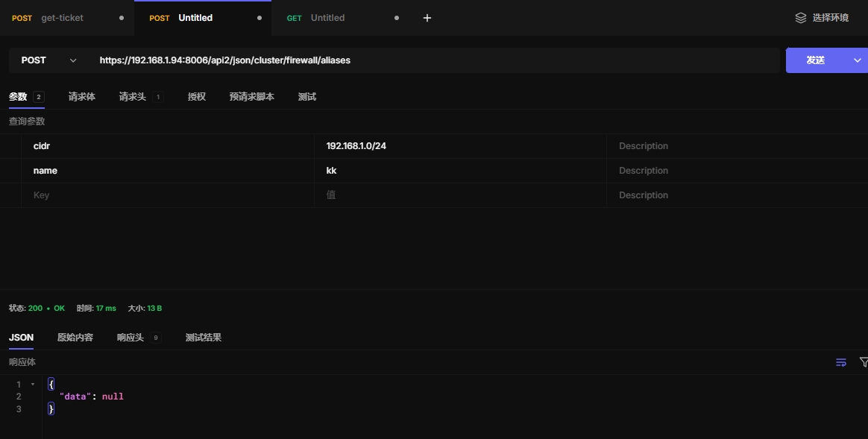868x439 pixels.
Task: Click the layers icon beside 选择环境
Action: (801, 18)
